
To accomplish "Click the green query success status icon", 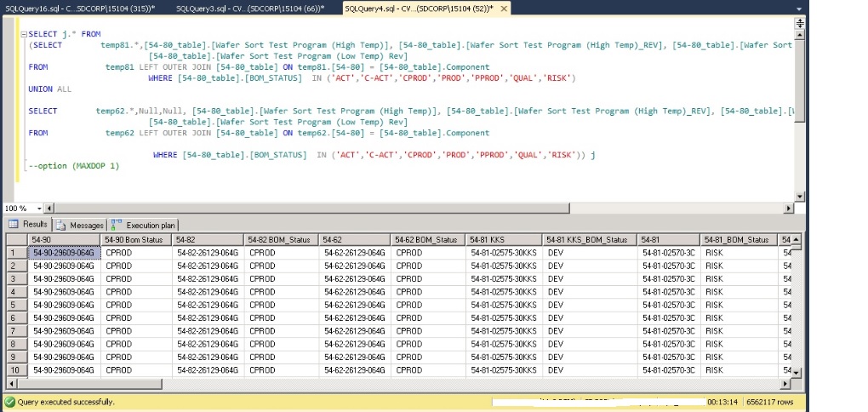I will [9, 402].
